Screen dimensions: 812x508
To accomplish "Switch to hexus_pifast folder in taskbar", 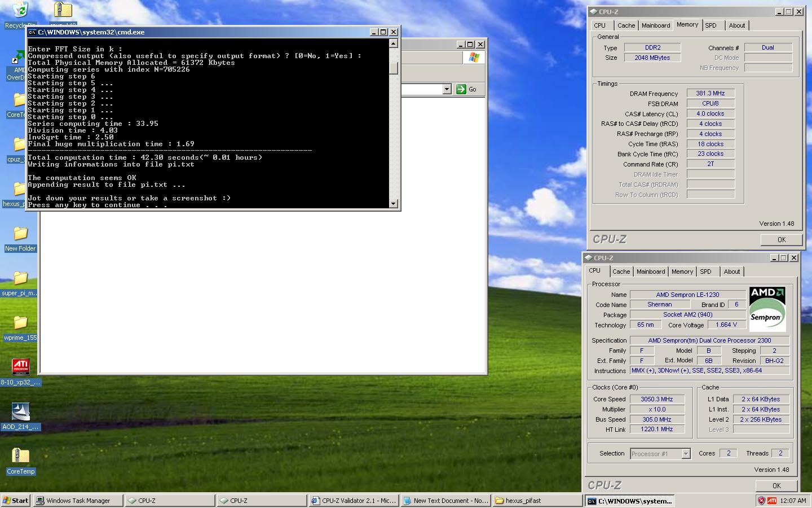I will click(x=538, y=501).
